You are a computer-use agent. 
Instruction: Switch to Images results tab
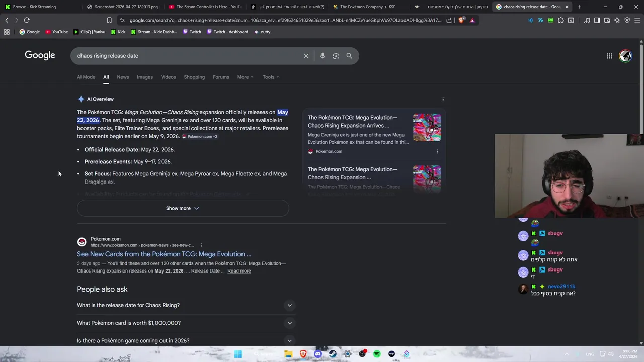(145, 77)
